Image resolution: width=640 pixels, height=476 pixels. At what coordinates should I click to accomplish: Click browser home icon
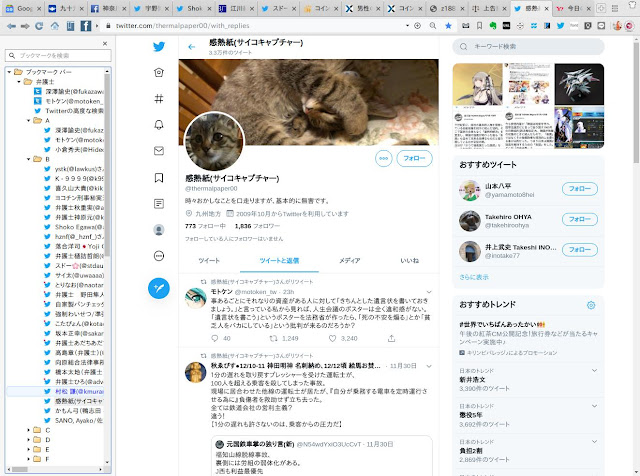(x=54, y=26)
